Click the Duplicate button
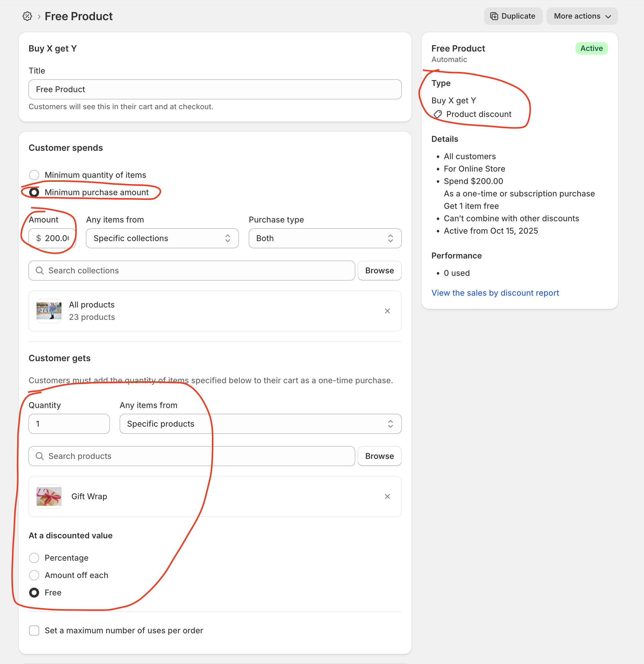The height and width of the screenshot is (664, 644). [513, 16]
